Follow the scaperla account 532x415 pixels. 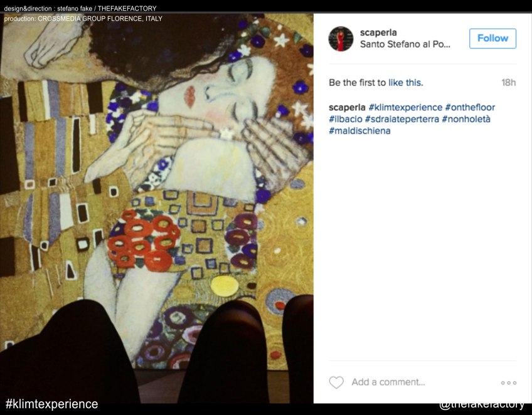pos(492,38)
